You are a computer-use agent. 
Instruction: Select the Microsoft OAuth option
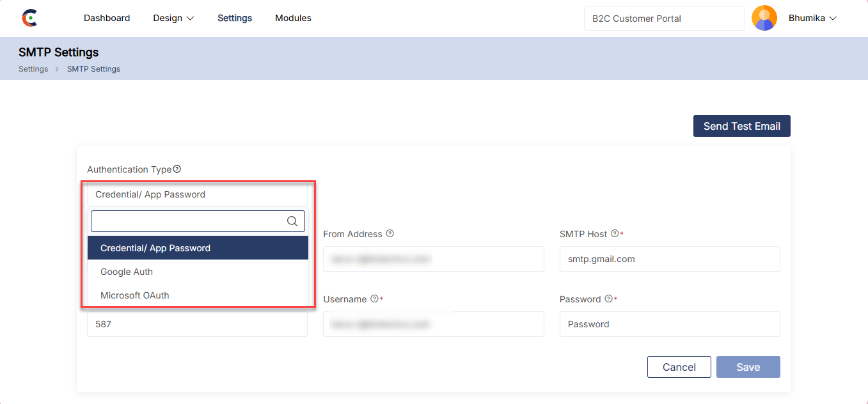click(135, 295)
